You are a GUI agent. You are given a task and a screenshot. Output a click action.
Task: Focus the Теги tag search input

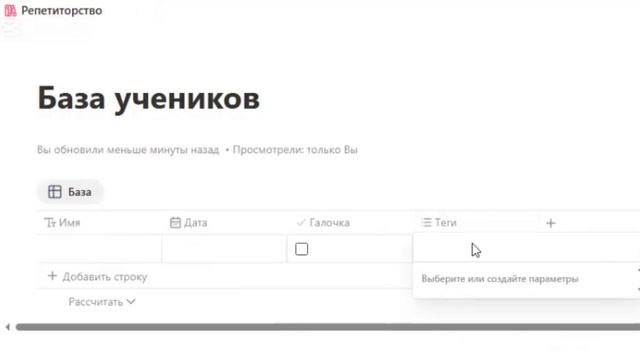coord(527,248)
